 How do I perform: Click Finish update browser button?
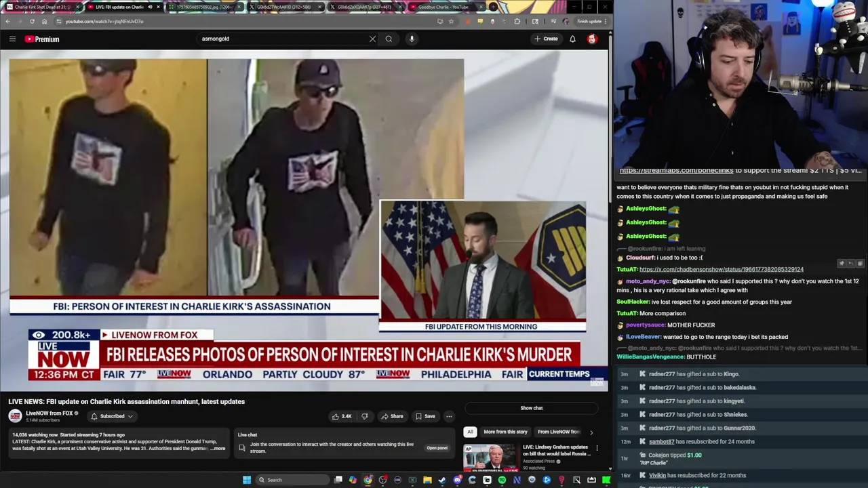[591, 21]
